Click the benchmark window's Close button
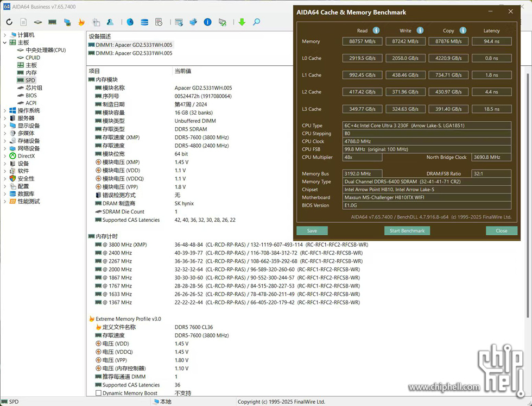This screenshot has width=532, height=406. (502, 230)
